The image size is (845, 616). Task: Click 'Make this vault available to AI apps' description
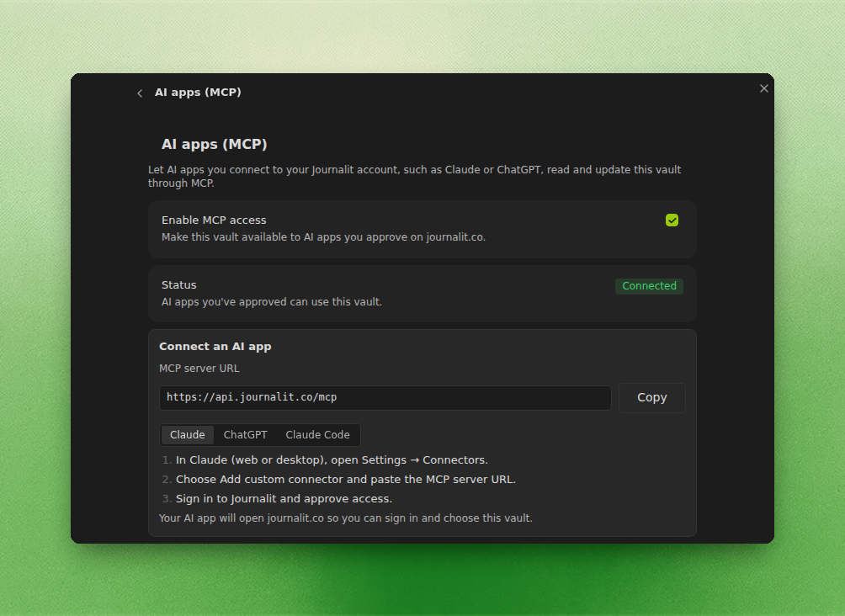(x=323, y=237)
